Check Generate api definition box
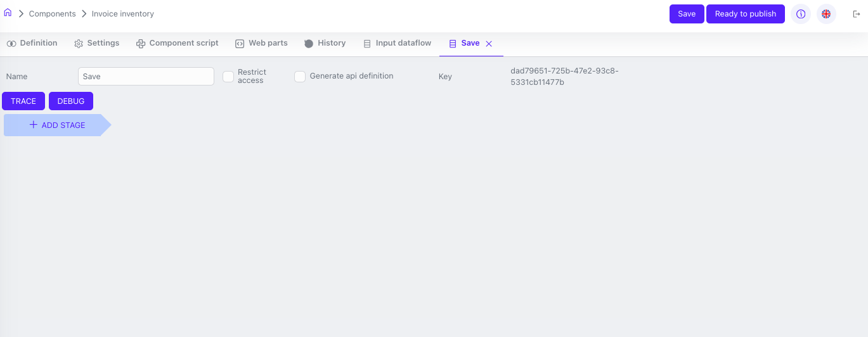Image resolution: width=868 pixels, height=337 pixels. click(300, 77)
